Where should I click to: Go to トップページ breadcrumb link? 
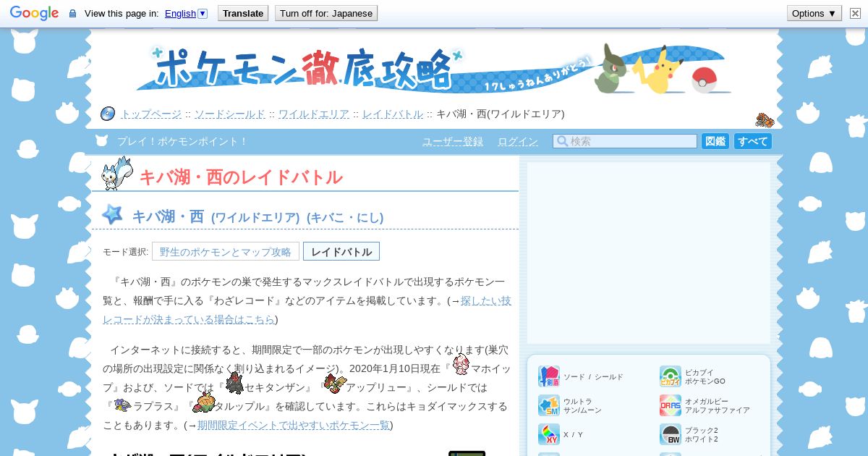coord(150,114)
